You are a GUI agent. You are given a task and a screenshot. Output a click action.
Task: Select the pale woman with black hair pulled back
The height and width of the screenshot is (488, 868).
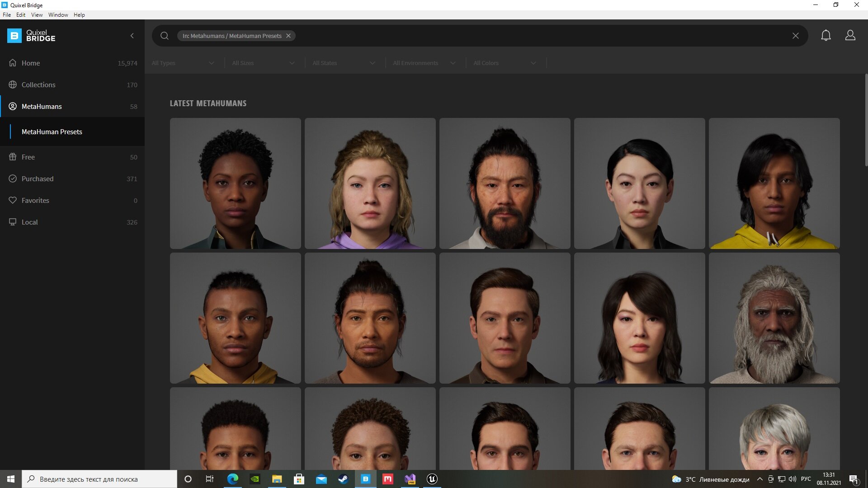coord(640,183)
